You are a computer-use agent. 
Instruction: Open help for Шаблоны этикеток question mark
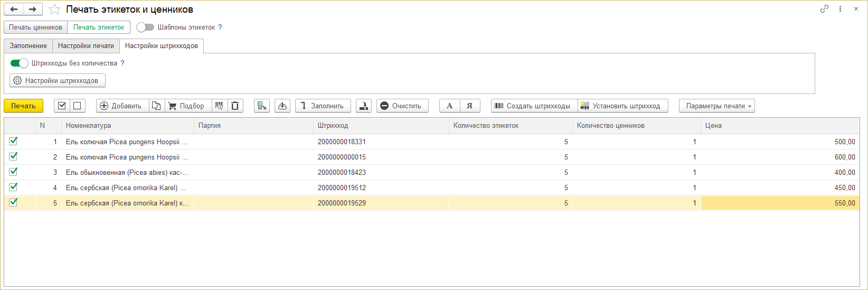(x=220, y=27)
